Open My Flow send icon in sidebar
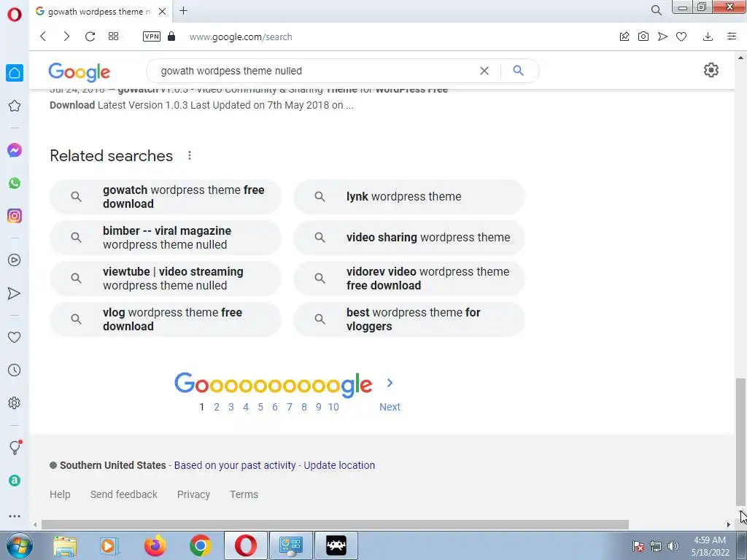The width and height of the screenshot is (747, 560). point(15,293)
